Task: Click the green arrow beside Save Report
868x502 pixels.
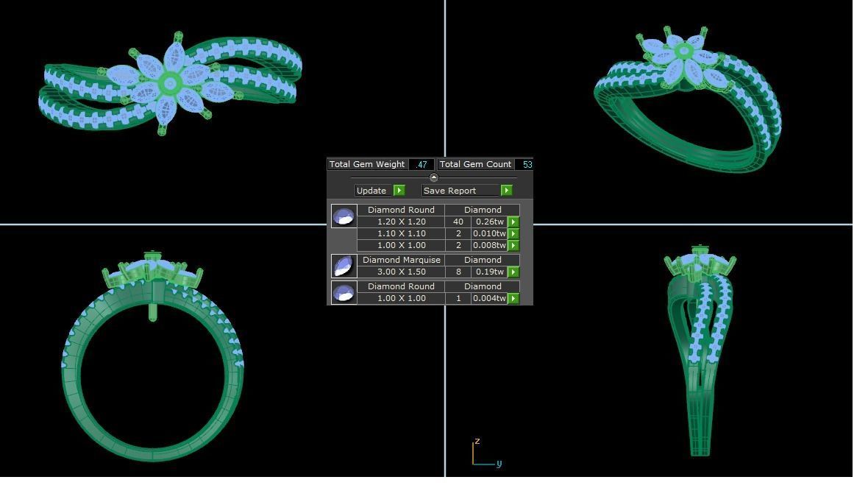Action: (x=506, y=190)
